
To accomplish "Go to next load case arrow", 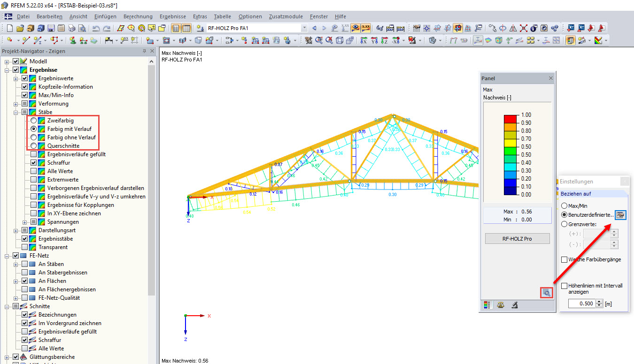I will [x=324, y=28].
